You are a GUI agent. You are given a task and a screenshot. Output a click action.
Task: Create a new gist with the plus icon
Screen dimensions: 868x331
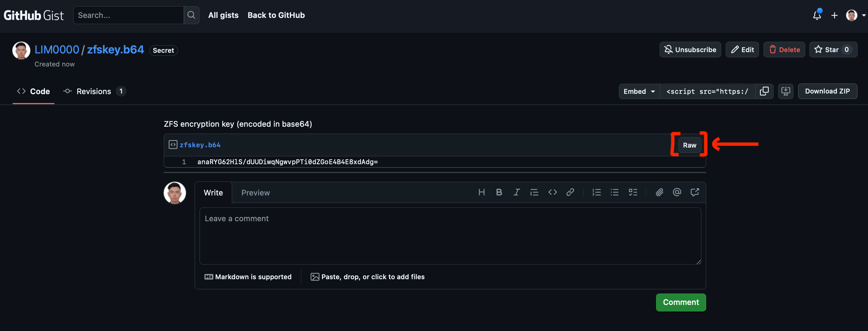(x=834, y=15)
